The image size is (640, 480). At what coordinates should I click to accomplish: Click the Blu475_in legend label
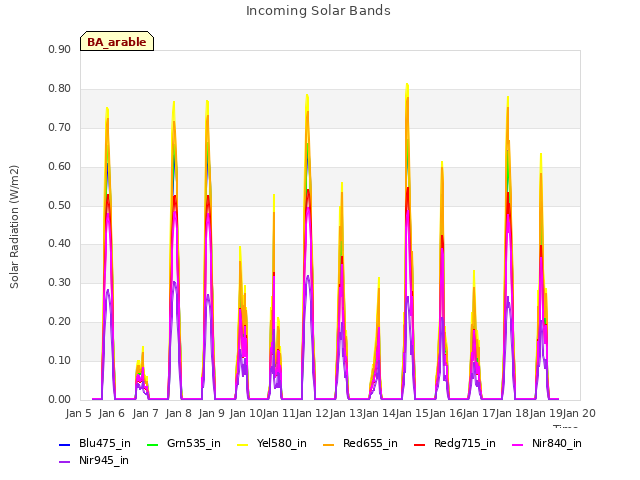[105, 444]
